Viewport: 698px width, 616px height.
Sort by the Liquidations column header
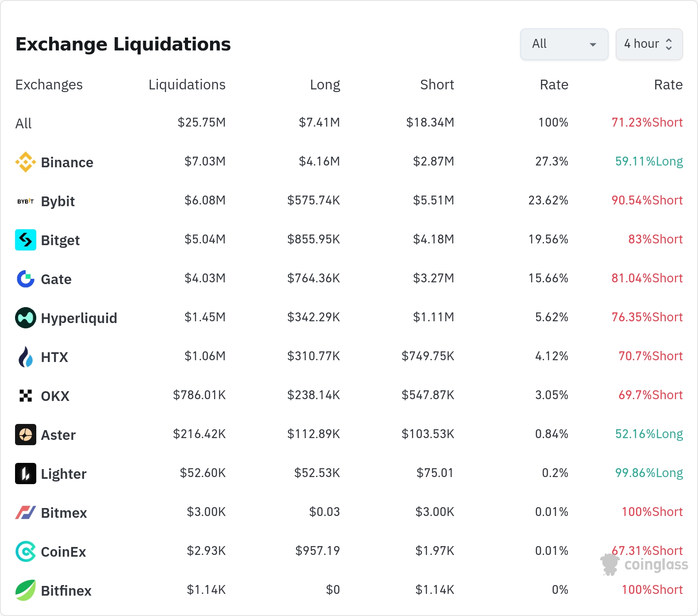pos(187,85)
